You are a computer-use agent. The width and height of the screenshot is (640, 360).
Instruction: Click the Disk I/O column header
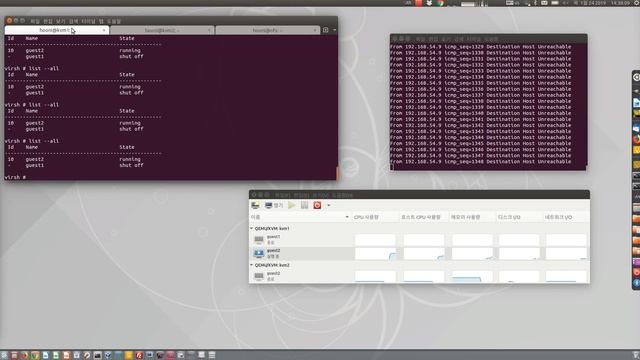[x=519, y=217]
